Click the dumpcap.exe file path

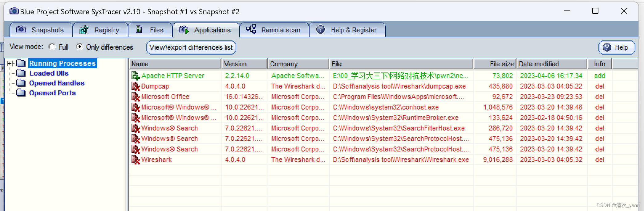coord(399,86)
